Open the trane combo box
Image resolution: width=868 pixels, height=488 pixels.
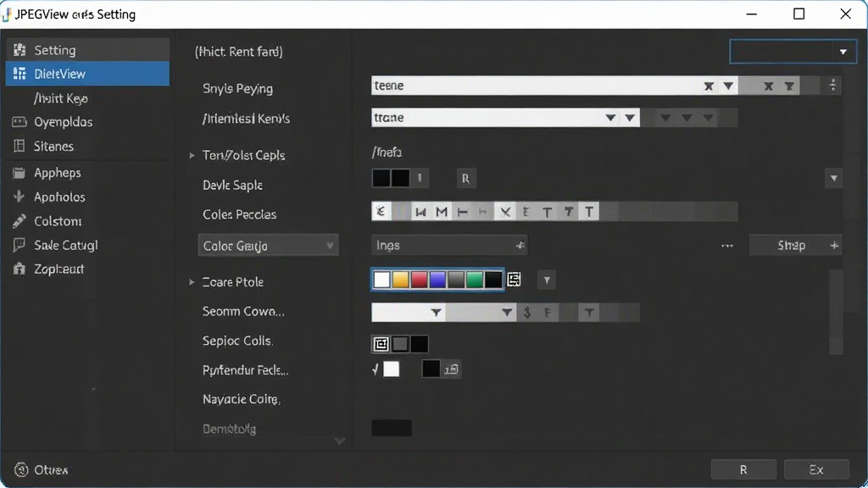click(505, 117)
